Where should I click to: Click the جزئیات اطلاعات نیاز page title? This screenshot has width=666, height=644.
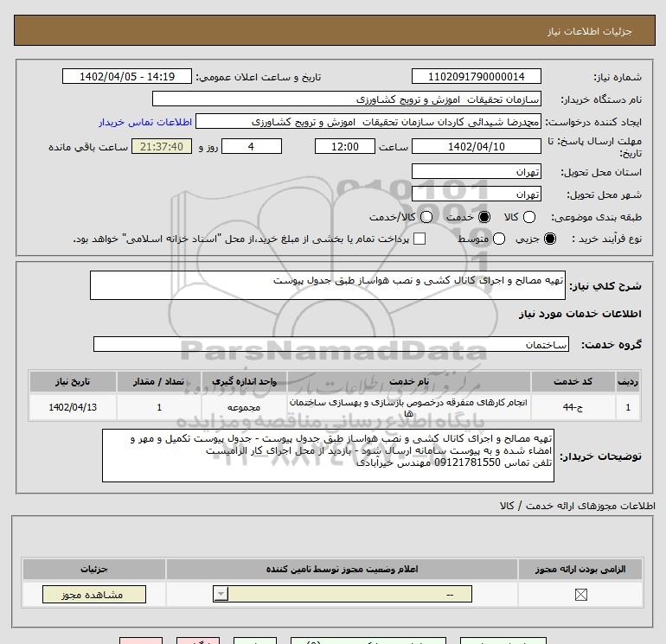tap(590, 31)
